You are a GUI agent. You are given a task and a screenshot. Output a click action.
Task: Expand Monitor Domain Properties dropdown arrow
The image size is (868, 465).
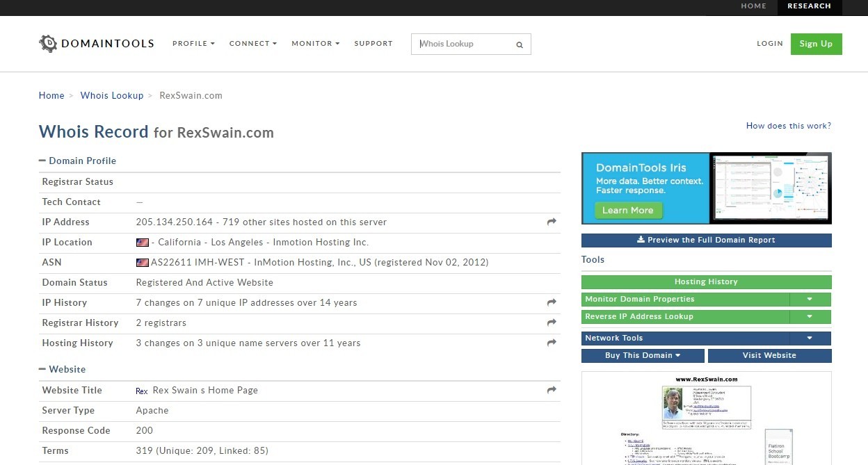click(810, 299)
